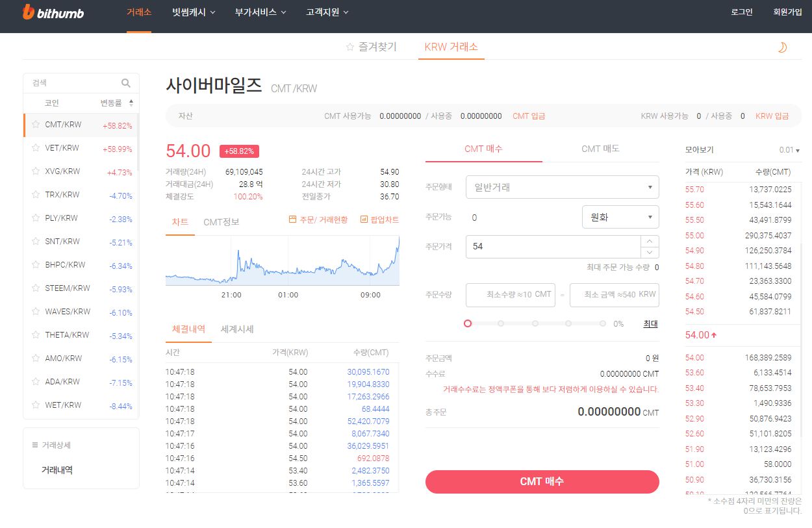Click the KRW 최소 금액 field
This screenshot has height=528, width=812.
point(615,295)
